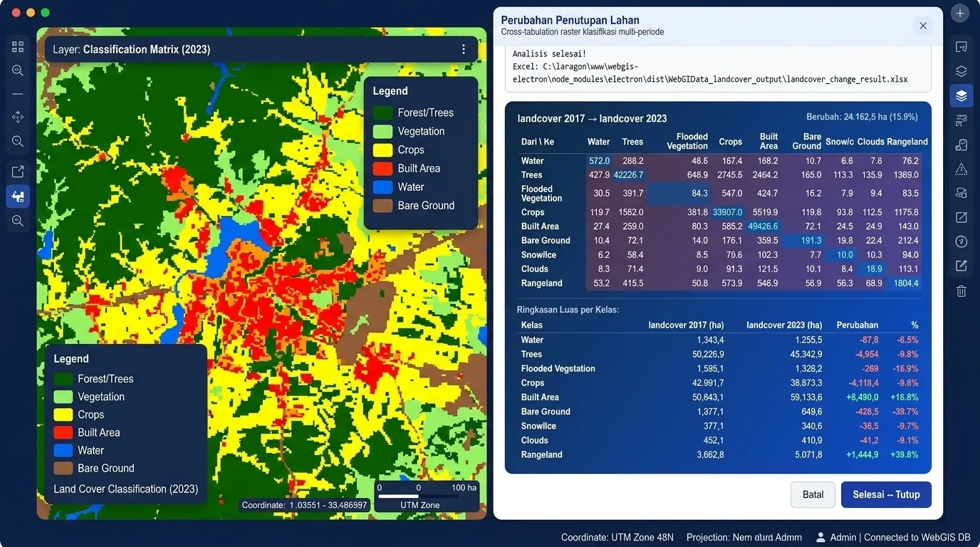The height and width of the screenshot is (547, 980).
Task: Click the pencil edit icon below the help icon
Action: (x=961, y=266)
